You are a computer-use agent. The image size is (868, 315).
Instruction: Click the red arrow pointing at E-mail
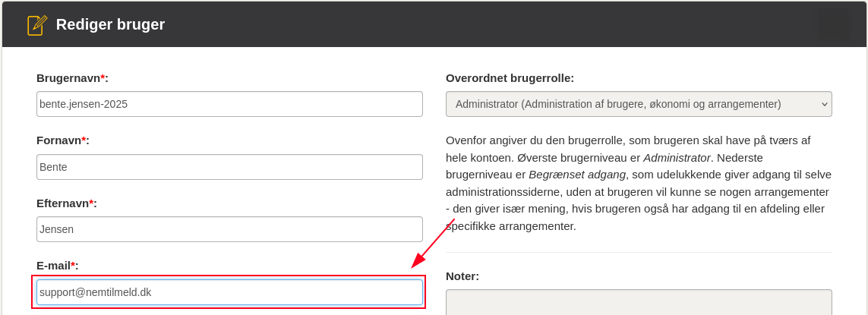tap(433, 243)
